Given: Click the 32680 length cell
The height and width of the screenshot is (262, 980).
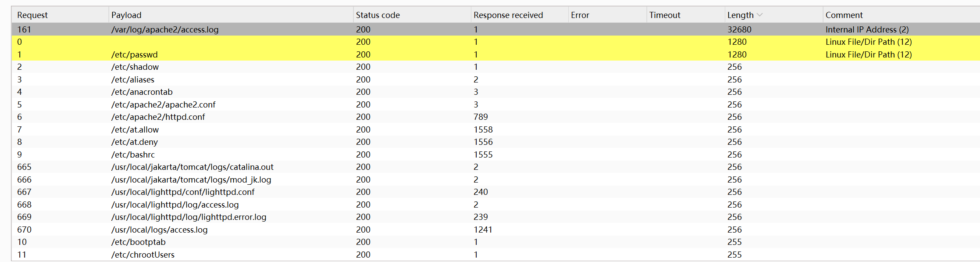Looking at the screenshot, I should 739,29.
